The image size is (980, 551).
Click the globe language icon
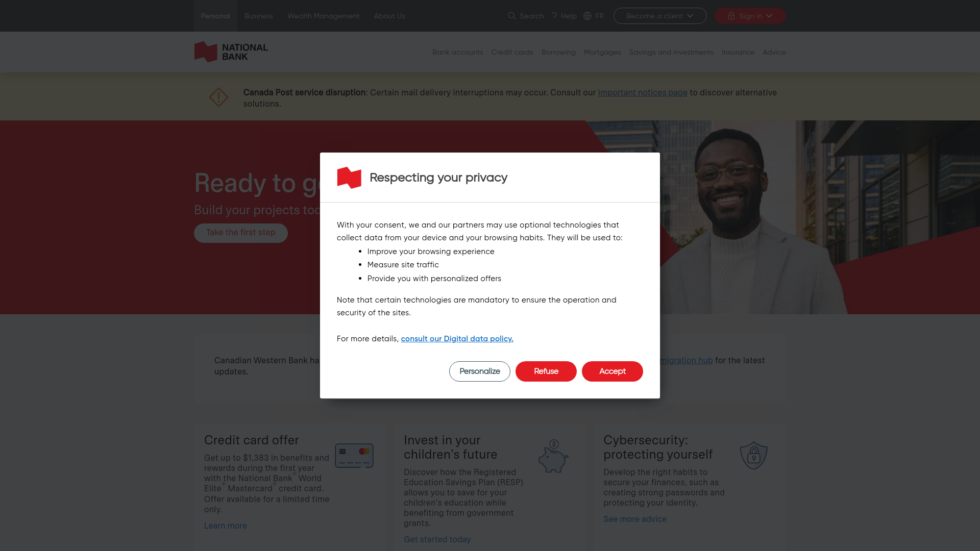pos(587,16)
